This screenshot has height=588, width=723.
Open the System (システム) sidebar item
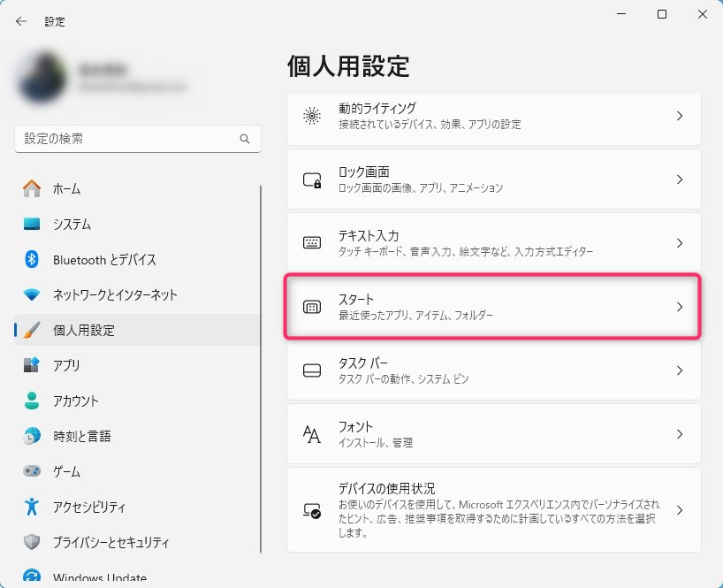pos(72,224)
